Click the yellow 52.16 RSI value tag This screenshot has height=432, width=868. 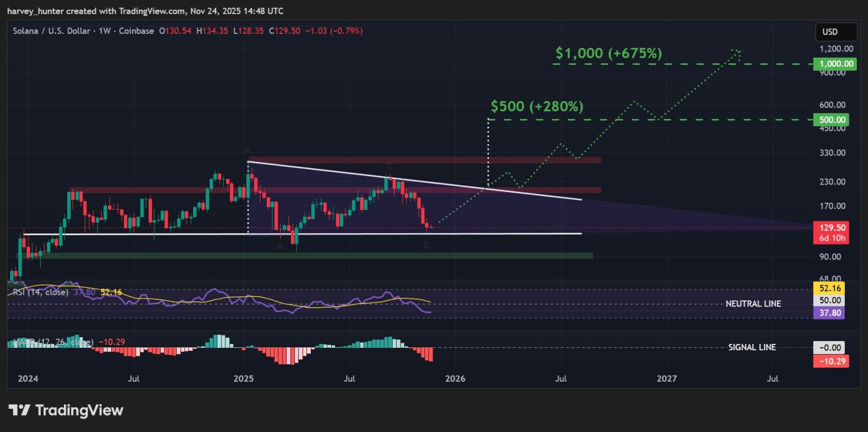click(829, 288)
